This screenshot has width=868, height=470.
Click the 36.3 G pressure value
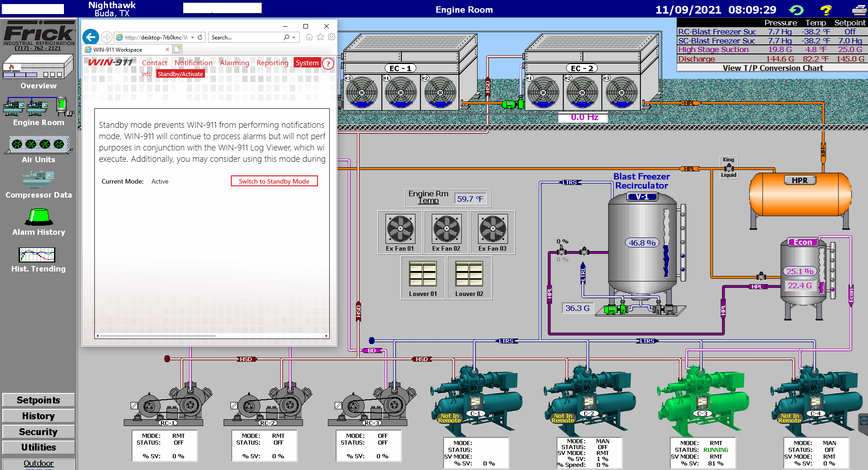pyautogui.click(x=578, y=308)
